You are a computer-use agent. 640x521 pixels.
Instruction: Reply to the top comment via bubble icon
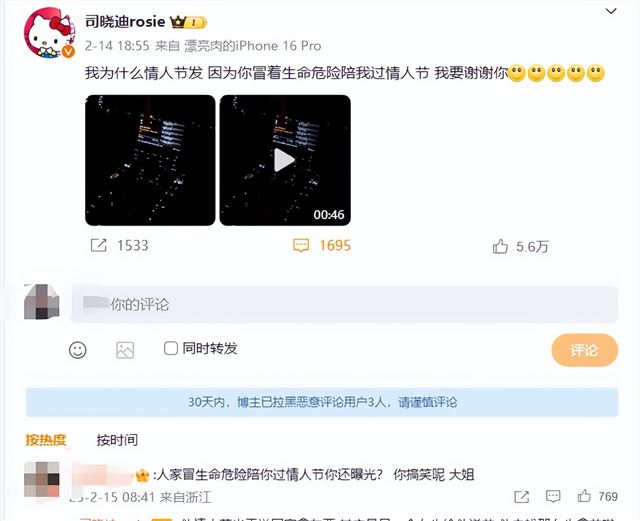[553, 497]
